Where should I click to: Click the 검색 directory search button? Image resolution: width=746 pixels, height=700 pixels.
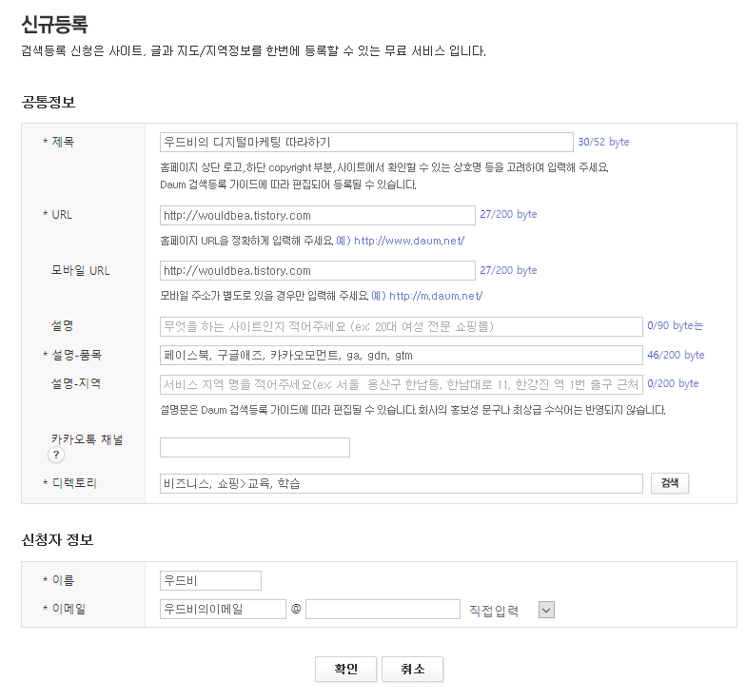coord(670,483)
